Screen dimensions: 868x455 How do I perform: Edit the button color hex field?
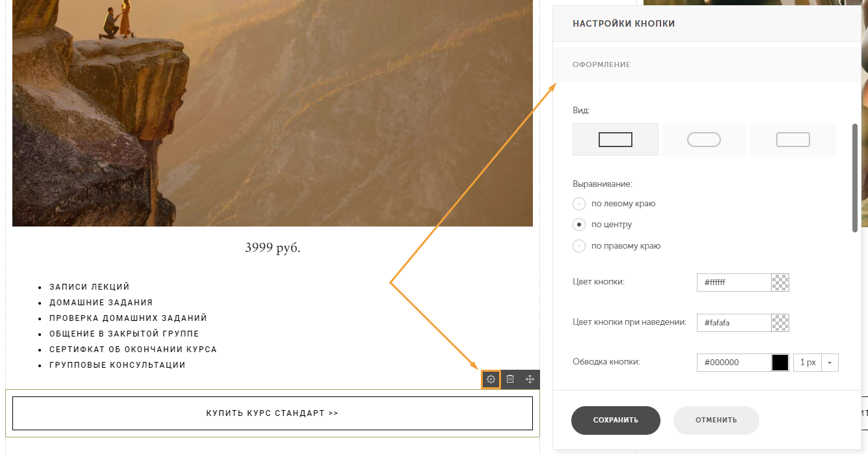tap(734, 283)
